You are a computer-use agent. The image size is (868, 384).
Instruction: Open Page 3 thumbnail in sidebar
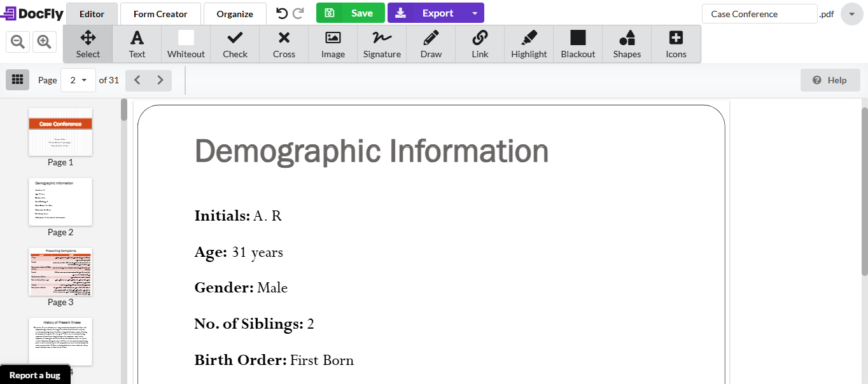(60, 272)
